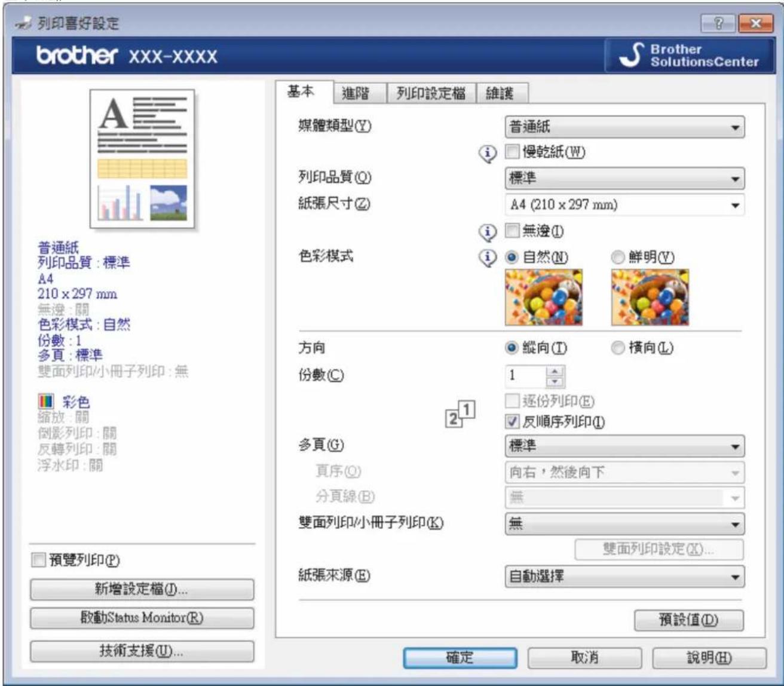Open the 雙面列印/小冊子列印 dropdown
Screen dimensions: 784x686
624,524
